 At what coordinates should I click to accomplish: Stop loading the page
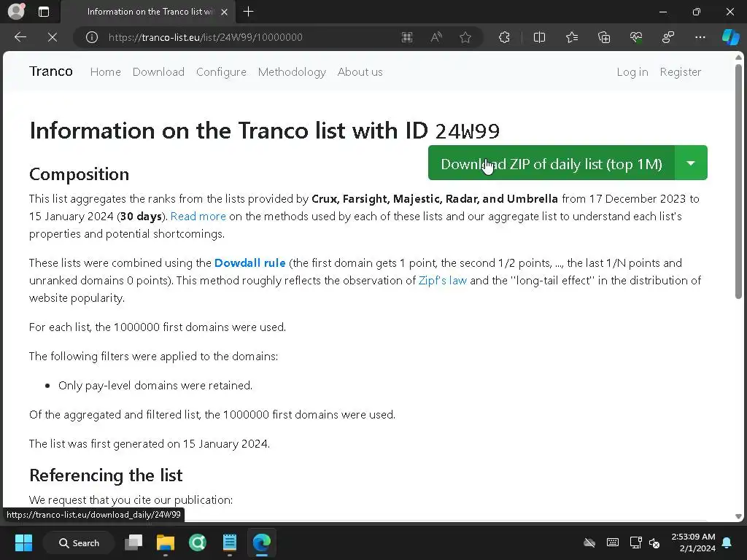click(53, 37)
